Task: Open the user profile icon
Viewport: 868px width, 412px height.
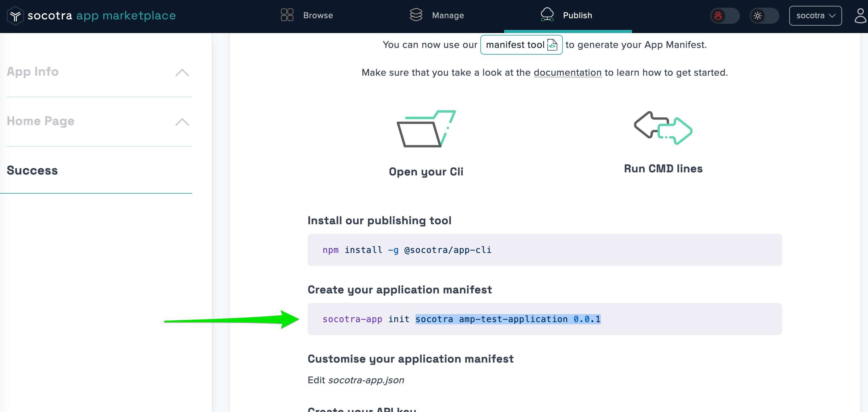Action: (860, 15)
